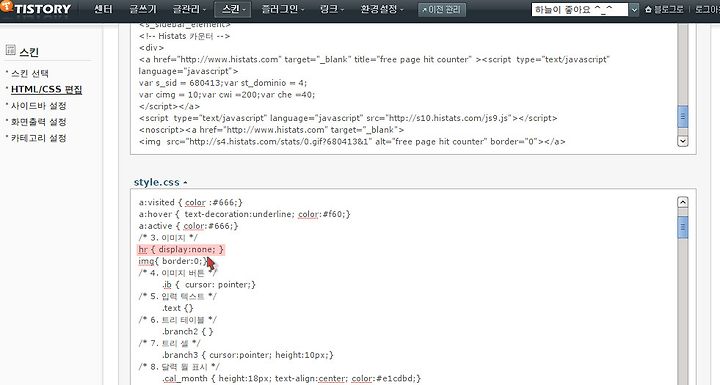The width and height of the screenshot is (720, 385).
Task: Click the 스킨 sidebar heading icon
Action: pos(11,50)
